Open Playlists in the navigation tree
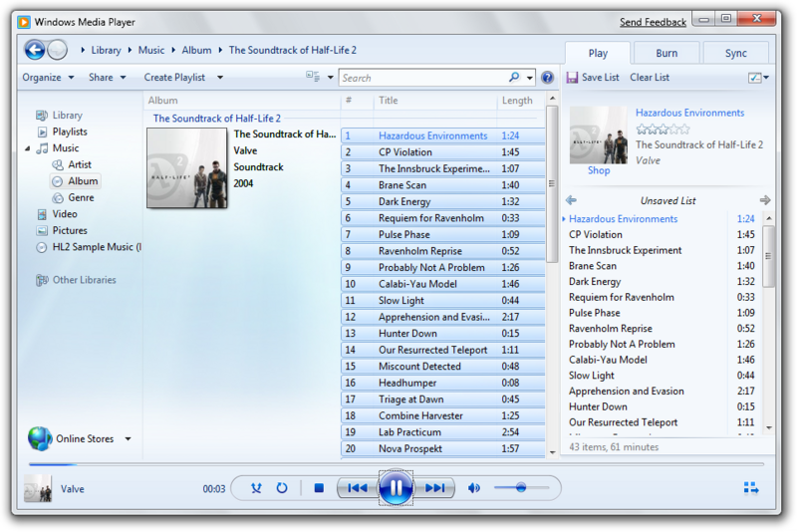The width and height of the screenshot is (797, 532). pos(70,132)
